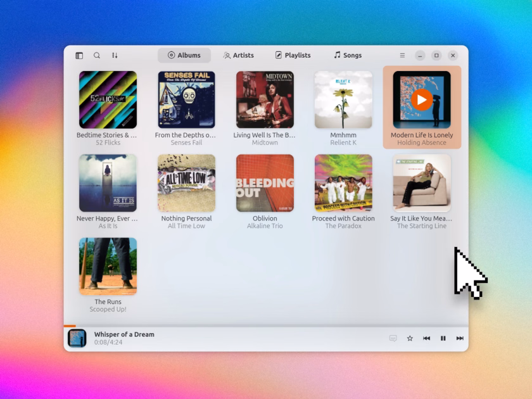This screenshot has height=399, width=532.
Task: Open Living Well Midtown album cover
Action: coord(265,100)
